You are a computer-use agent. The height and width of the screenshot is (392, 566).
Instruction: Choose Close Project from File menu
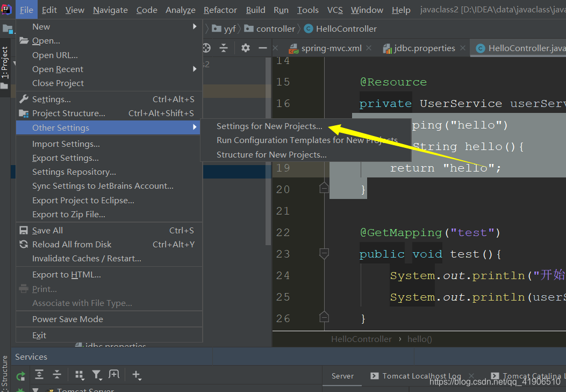pyautogui.click(x=109, y=83)
